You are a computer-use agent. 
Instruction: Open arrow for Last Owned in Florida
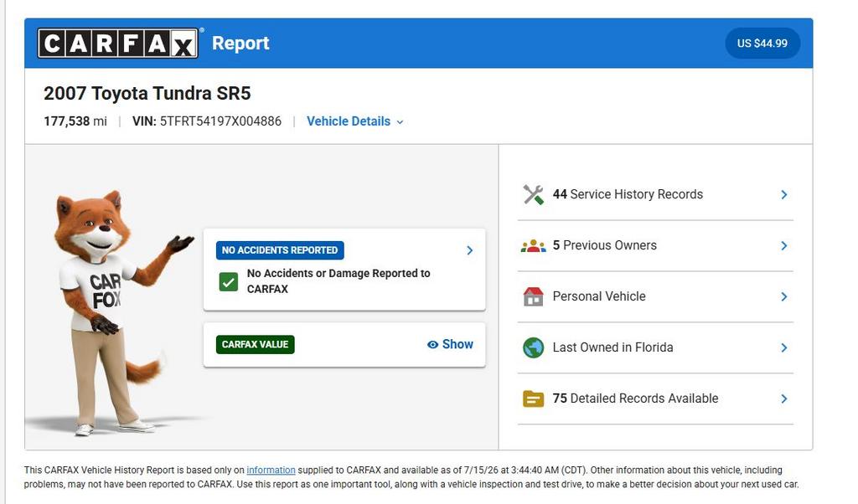point(783,347)
